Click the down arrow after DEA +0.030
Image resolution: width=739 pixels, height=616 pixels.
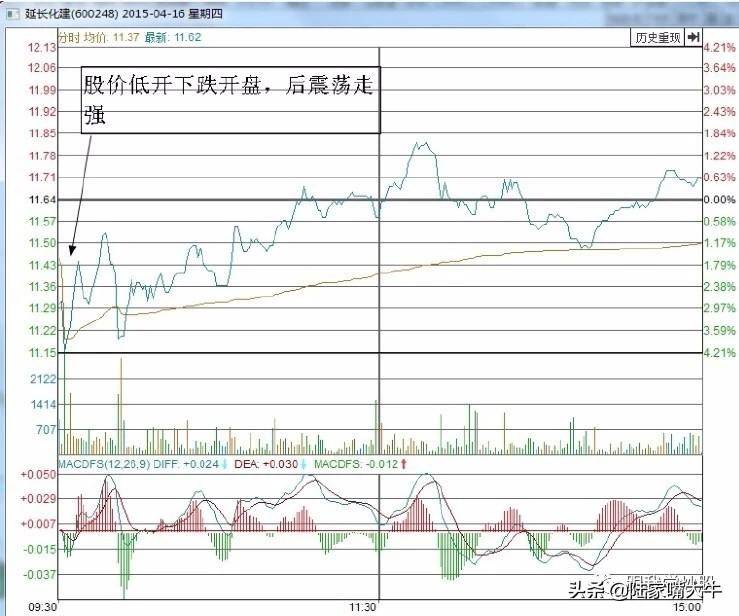click(304, 464)
